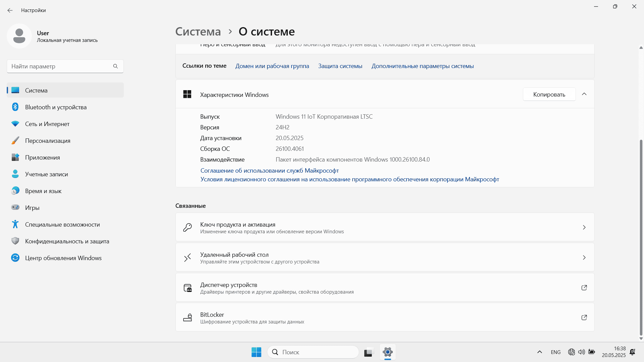Viewport: 644px width, 362px height.
Task: Open the dark app icon in the taskbar
Action: click(368, 352)
